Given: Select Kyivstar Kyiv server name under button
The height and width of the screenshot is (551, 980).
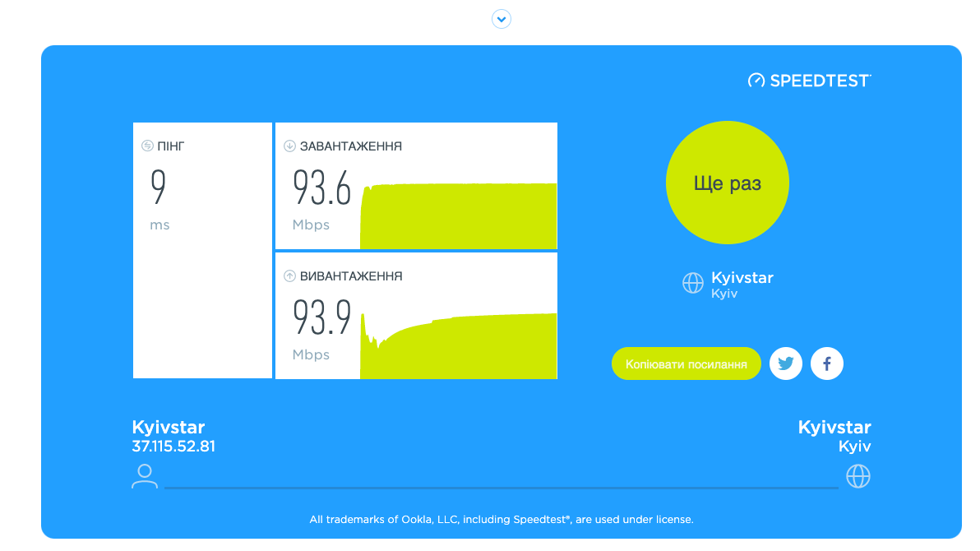Looking at the screenshot, I should coord(742,285).
